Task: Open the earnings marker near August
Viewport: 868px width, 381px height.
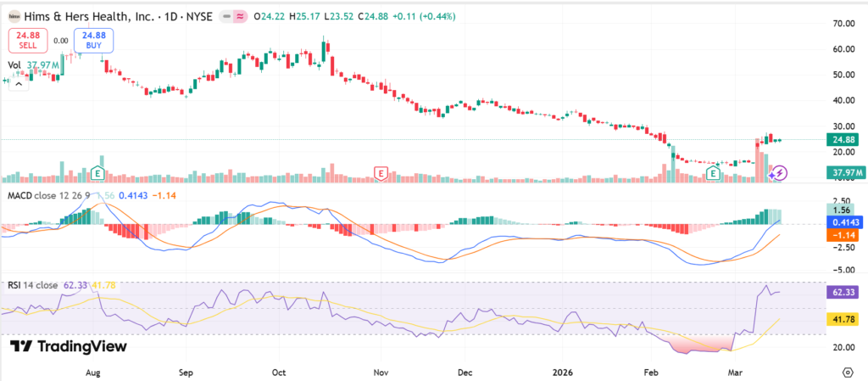Action: (99, 173)
